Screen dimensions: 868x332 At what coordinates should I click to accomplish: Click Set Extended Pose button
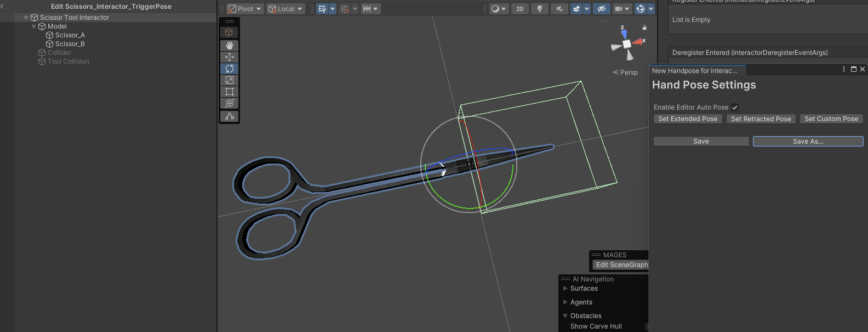[x=688, y=119]
